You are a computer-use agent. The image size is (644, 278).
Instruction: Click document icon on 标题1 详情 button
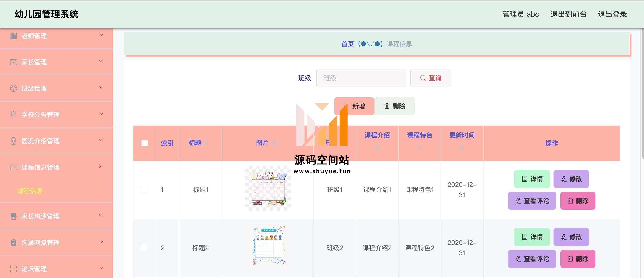525,179
